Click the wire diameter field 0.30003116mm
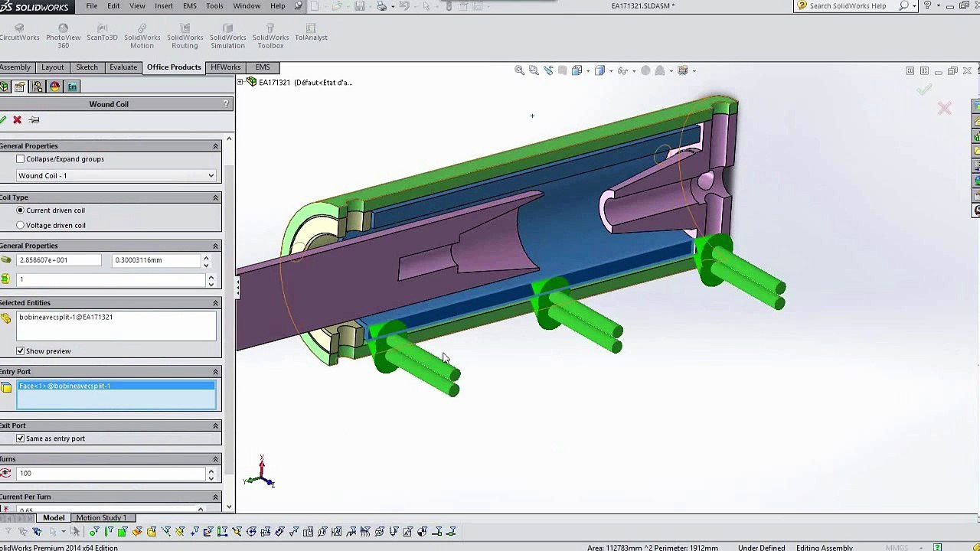This screenshot has width=980, height=551. 155,260
